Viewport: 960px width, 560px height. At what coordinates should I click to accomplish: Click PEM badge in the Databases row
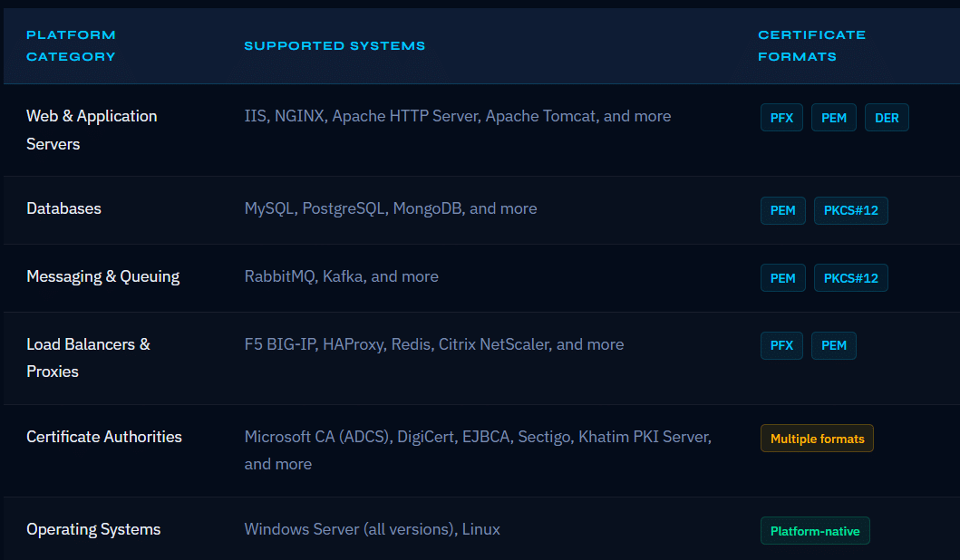(x=783, y=210)
